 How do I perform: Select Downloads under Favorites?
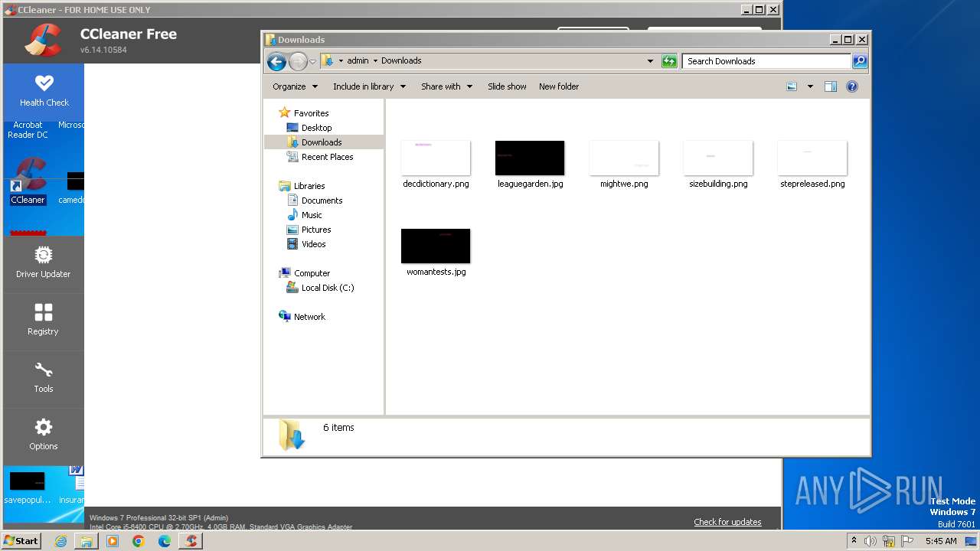click(x=321, y=142)
